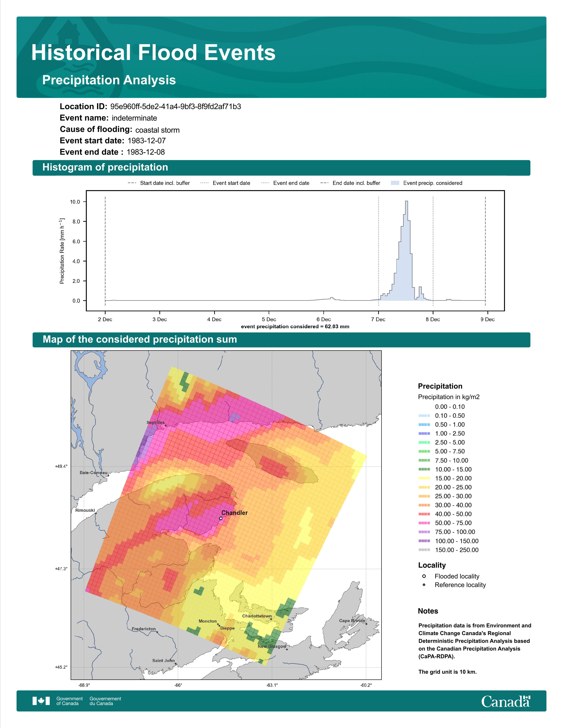Click the Precipitation Rate y-axis label

[62, 251]
